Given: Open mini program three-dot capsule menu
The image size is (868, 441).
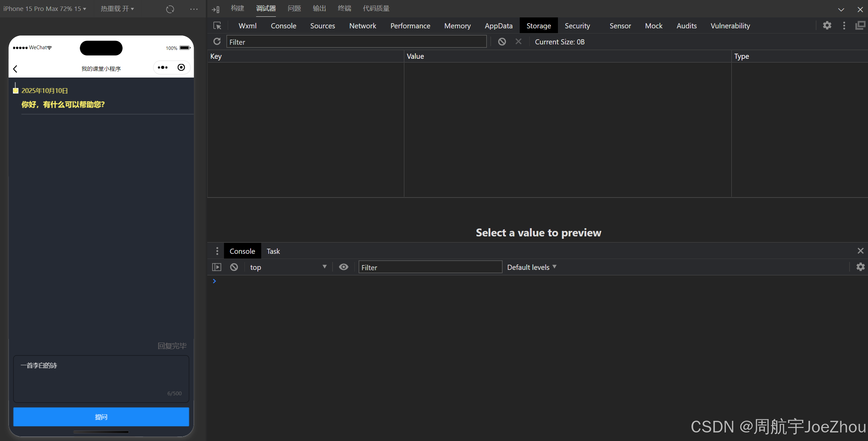Looking at the screenshot, I should [x=163, y=68].
